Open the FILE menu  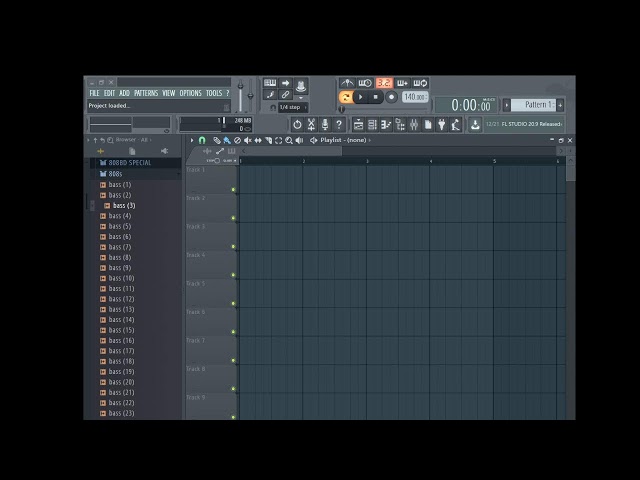click(x=94, y=93)
